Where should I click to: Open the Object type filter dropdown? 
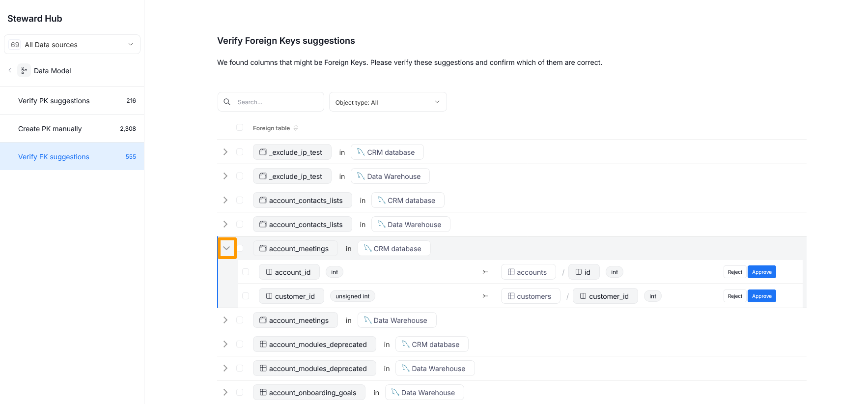pyautogui.click(x=388, y=102)
